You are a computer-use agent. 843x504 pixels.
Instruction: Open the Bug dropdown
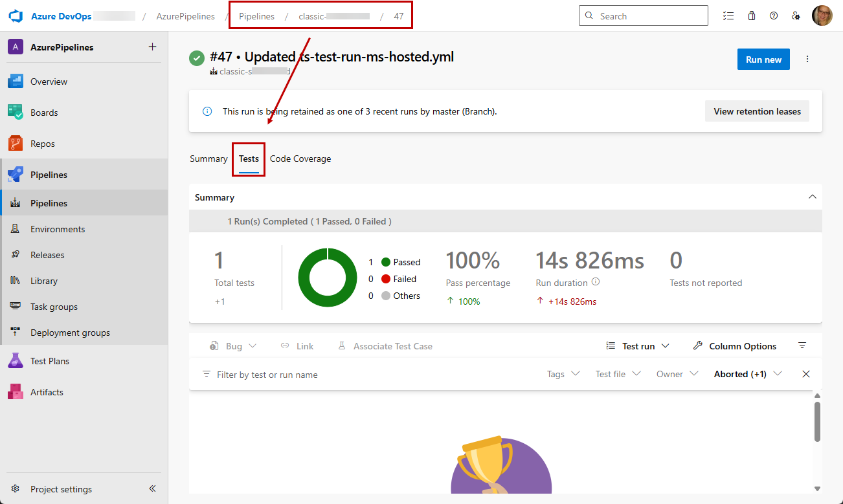233,346
